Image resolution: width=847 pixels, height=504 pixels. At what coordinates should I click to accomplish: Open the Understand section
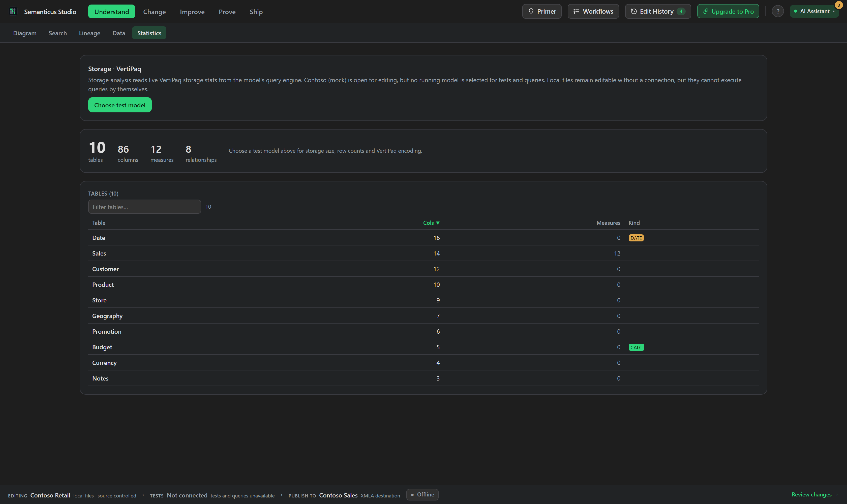coord(111,12)
